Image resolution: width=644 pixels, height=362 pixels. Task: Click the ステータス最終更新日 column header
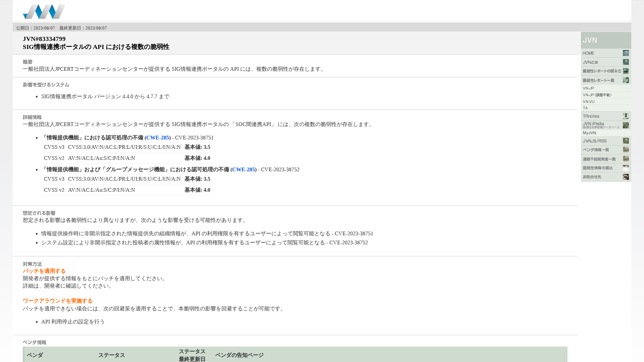tap(192, 355)
